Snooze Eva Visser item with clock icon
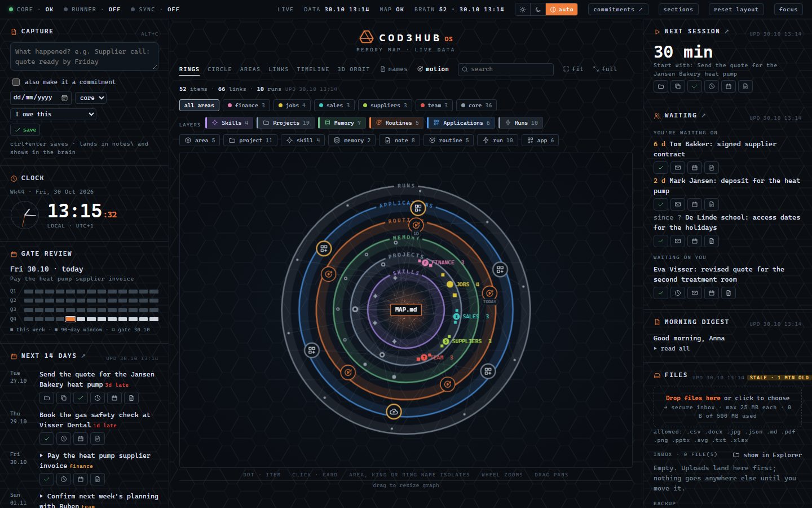812x508 pixels. click(678, 293)
